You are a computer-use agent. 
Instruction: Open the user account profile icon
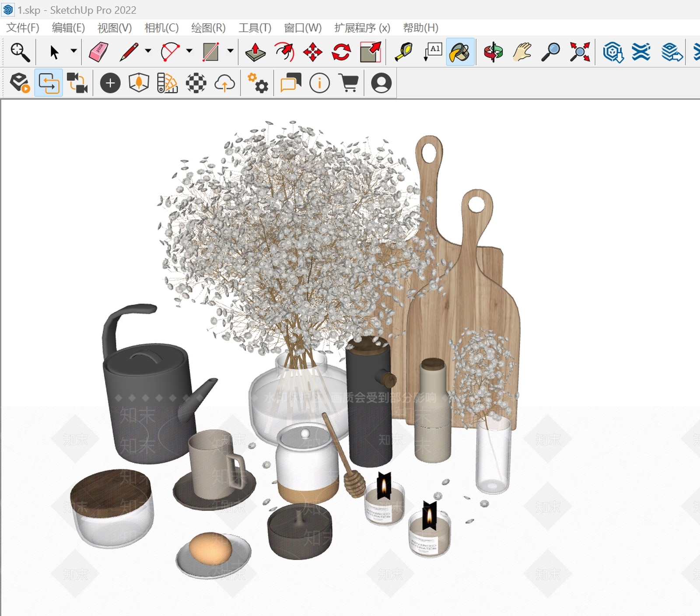click(x=381, y=83)
